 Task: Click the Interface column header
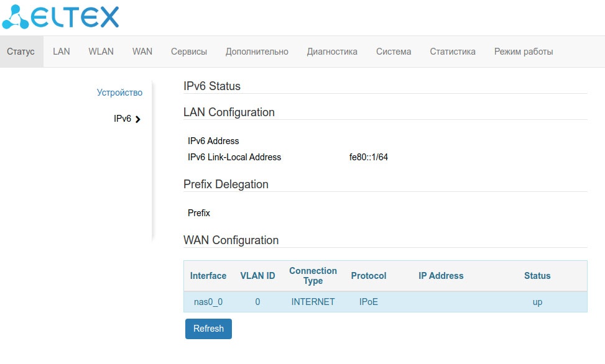click(208, 276)
